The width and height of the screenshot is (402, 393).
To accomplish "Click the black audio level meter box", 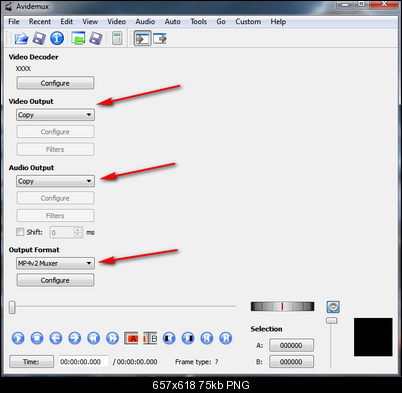I will click(373, 337).
